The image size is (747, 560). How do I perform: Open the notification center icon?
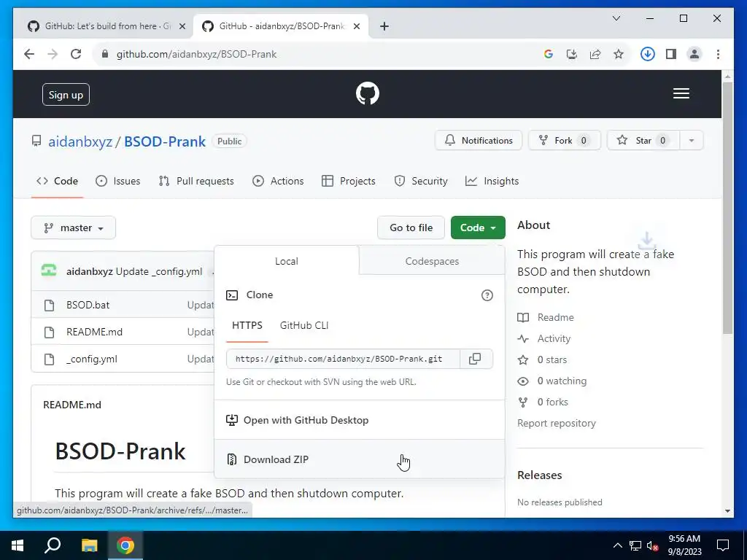(x=723, y=545)
